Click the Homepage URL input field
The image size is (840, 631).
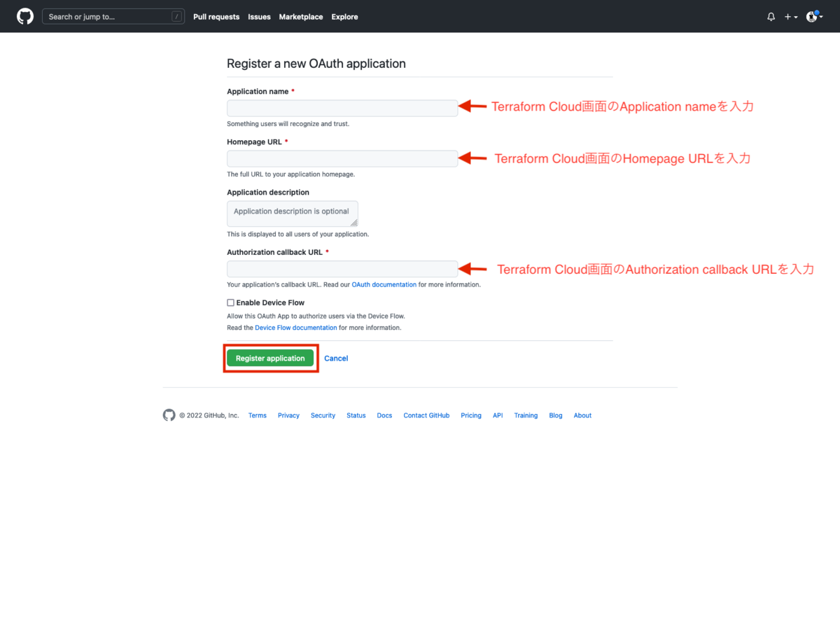pyautogui.click(x=342, y=158)
